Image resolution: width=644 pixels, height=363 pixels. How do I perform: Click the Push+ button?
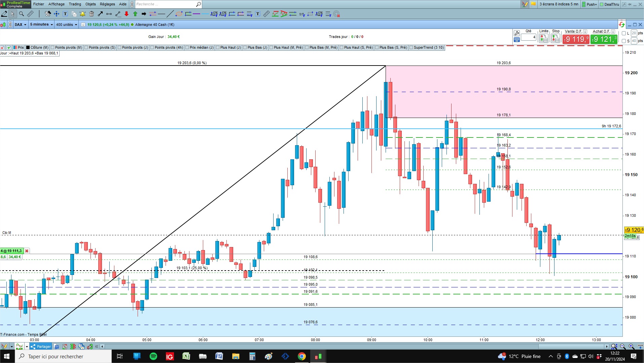coord(589,4)
